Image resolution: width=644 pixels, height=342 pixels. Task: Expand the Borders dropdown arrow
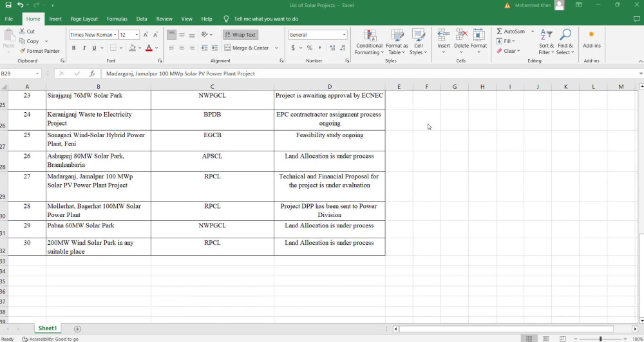coord(121,48)
